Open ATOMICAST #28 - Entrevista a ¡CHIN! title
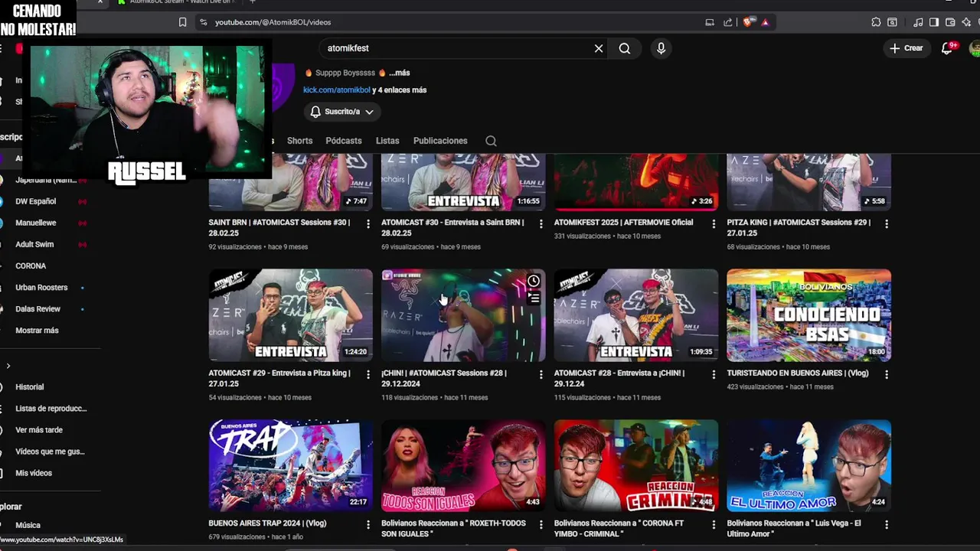The width and height of the screenshot is (980, 551). point(619,378)
